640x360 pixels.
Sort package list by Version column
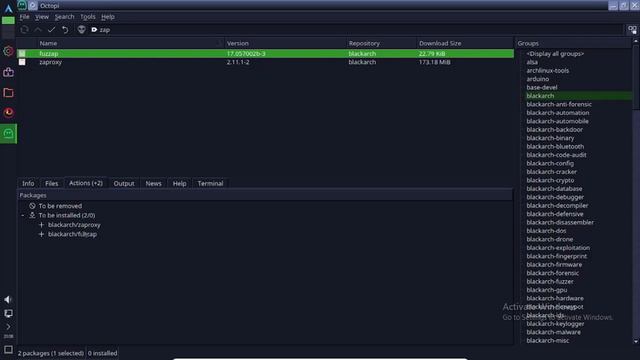(x=285, y=43)
